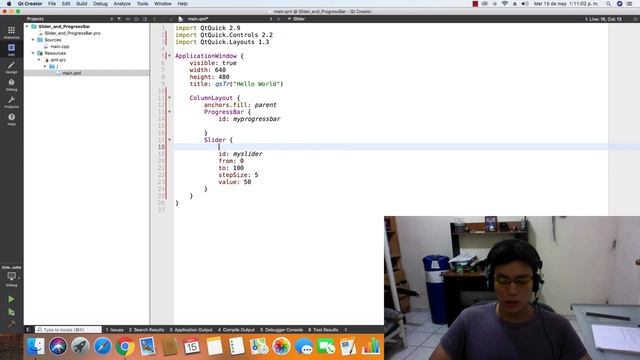Viewport: 640px width, 360px height.
Task: Click the synchronize with editor link icon
Action: click(128, 19)
